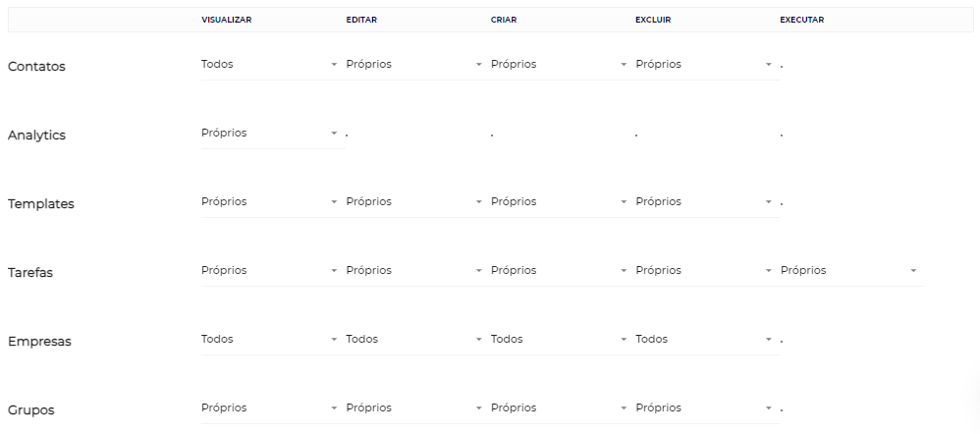Select the VISUALIZAR column header
The width and height of the screenshot is (980, 434).
point(226,20)
